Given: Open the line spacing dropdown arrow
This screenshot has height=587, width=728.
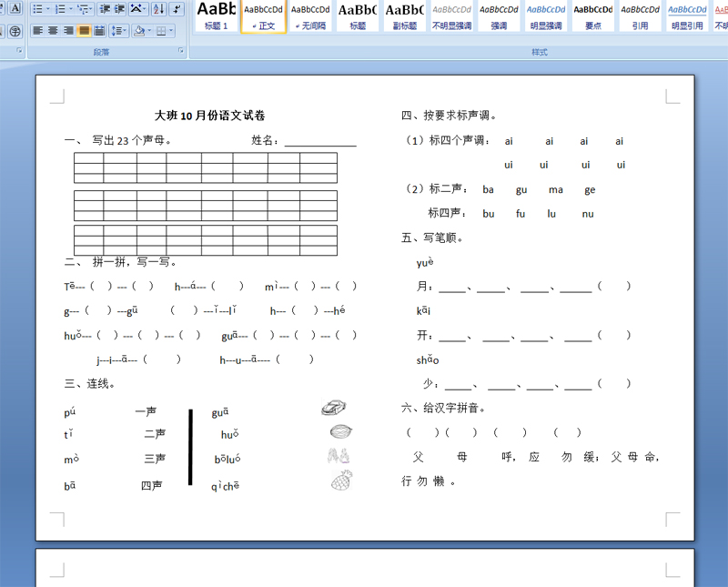Looking at the screenshot, I should 126,31.
